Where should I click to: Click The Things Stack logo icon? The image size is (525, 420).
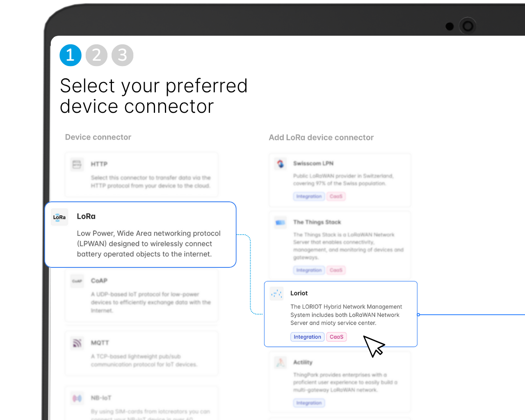(281, 222)
